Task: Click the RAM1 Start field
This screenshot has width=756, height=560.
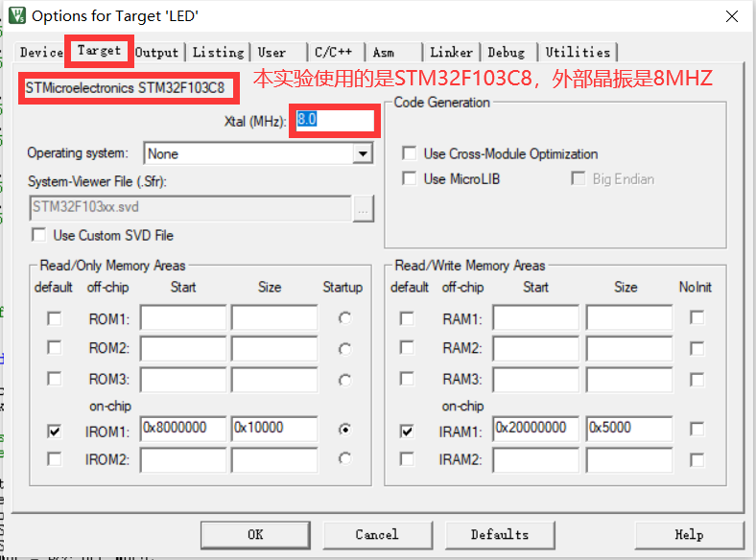Action: coord(535,317)
